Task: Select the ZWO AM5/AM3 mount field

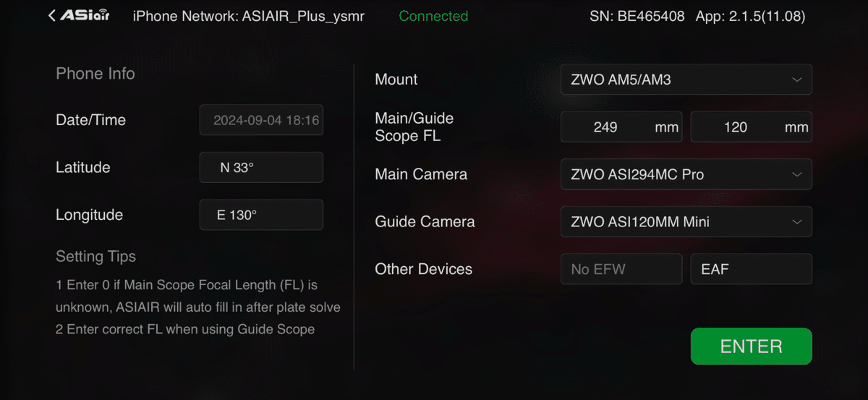Action: (686, 80)
